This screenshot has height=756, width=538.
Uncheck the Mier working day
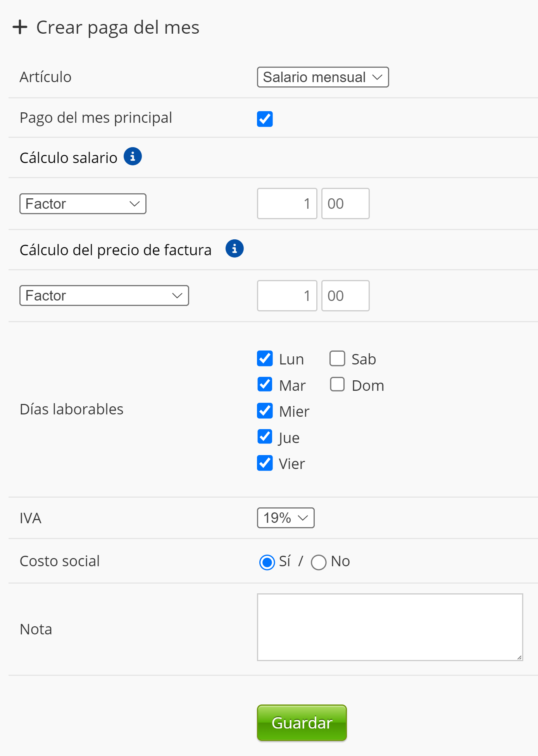[x=265, y=411]
